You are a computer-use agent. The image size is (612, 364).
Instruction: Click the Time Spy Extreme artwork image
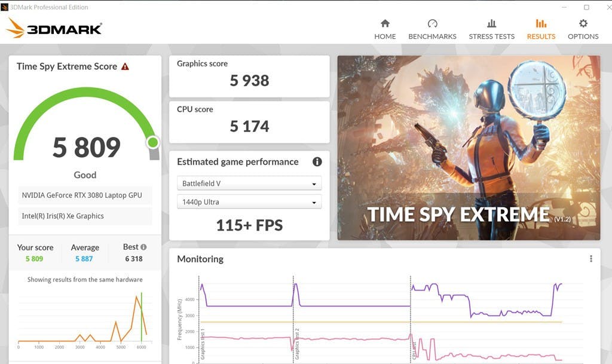469,148
